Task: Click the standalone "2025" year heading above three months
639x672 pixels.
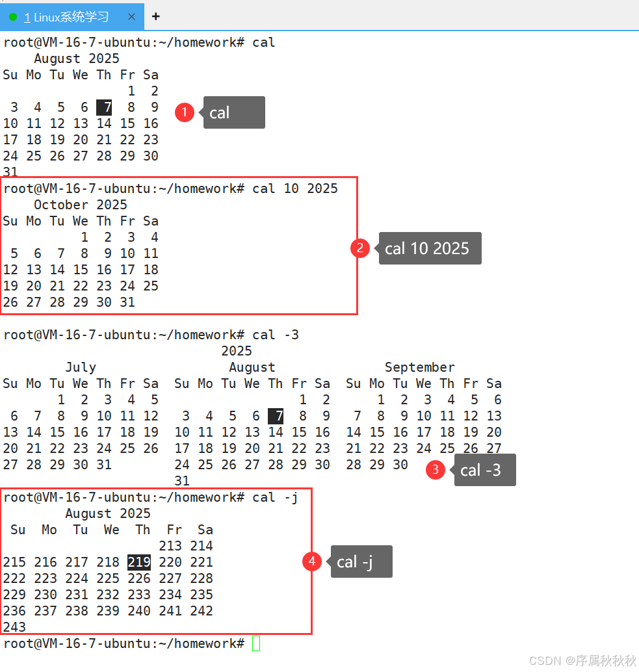Action: point(237,351)
